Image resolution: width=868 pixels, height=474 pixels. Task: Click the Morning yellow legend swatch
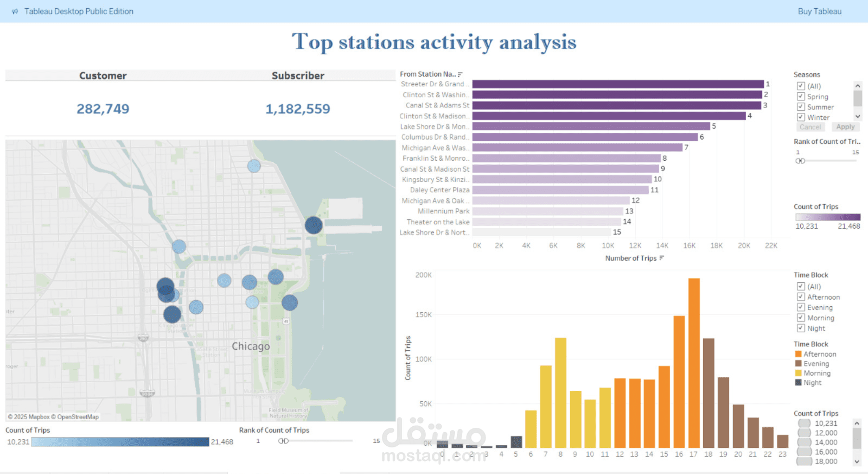(x=799, y=373)
